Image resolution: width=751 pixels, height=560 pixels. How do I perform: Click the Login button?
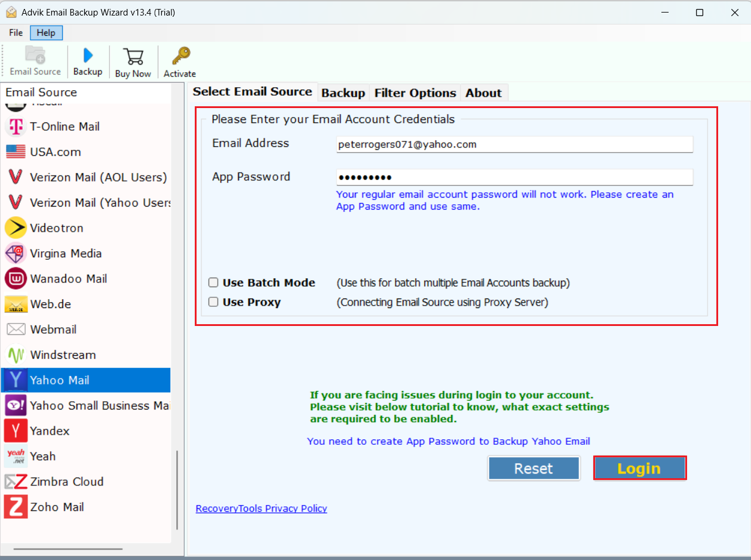pyautogui.click(x=640, y=469)
